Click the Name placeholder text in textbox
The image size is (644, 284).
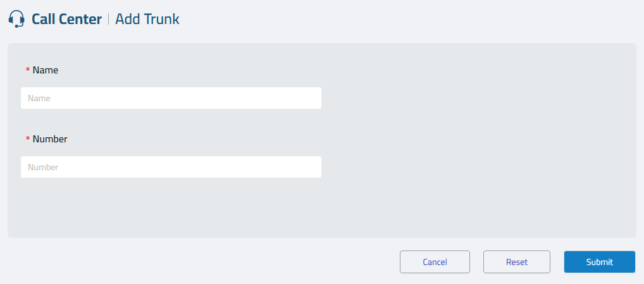pyautogui.click(x=39, y=99)
